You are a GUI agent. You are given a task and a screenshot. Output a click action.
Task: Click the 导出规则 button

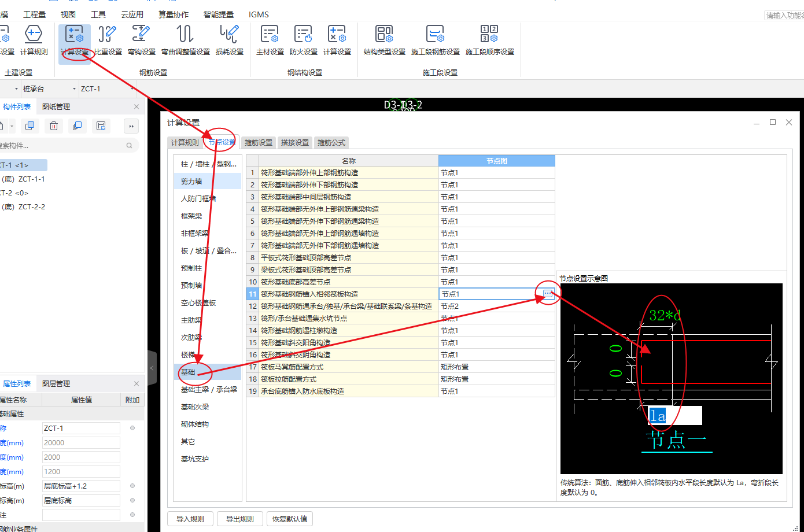240,519
